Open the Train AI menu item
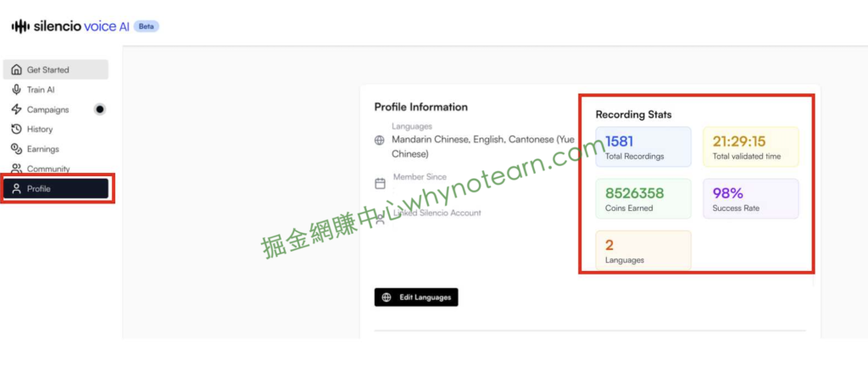Viewport: 868px width, 372px height. click(55, 90)
